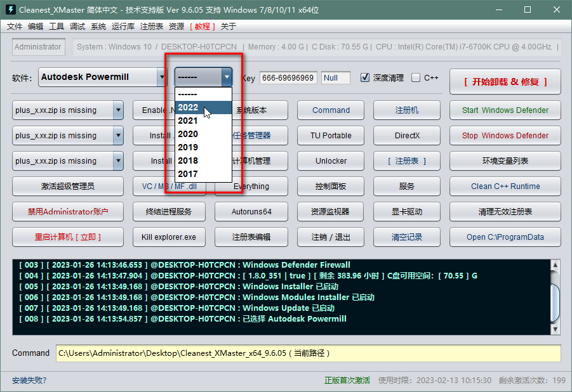
Task: Click Clean C++ Runtime button
Action: 505,186
